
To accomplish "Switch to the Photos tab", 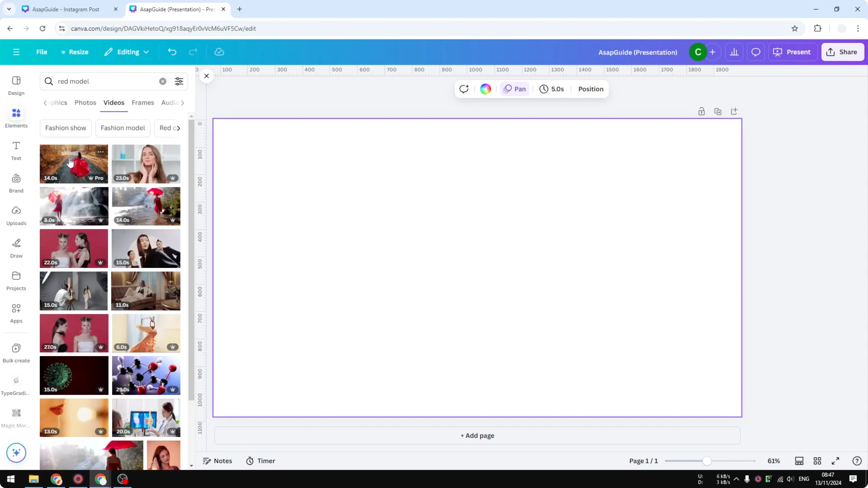I will coord(85,103).
